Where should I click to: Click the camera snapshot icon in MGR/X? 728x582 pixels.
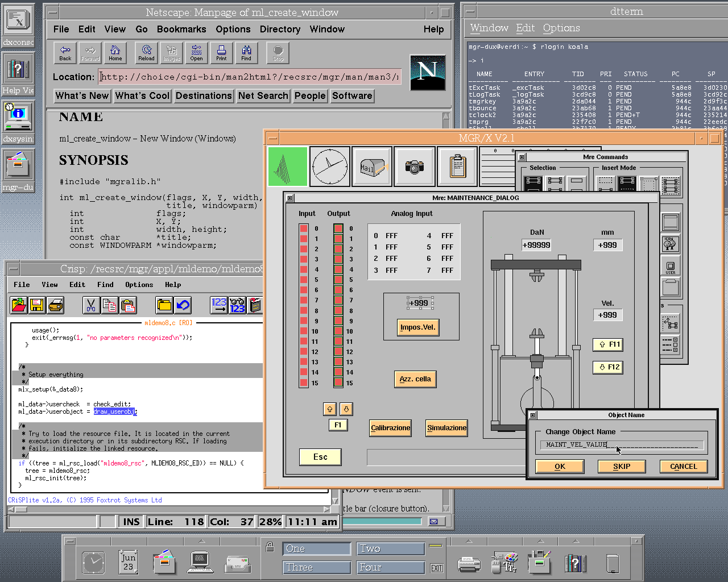(x=414, y=166)
